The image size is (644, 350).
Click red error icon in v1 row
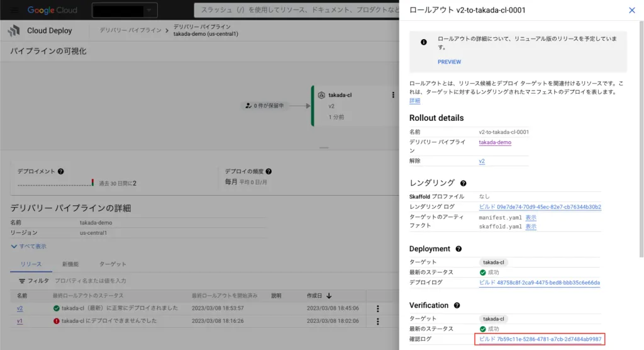tap(56, 321)
